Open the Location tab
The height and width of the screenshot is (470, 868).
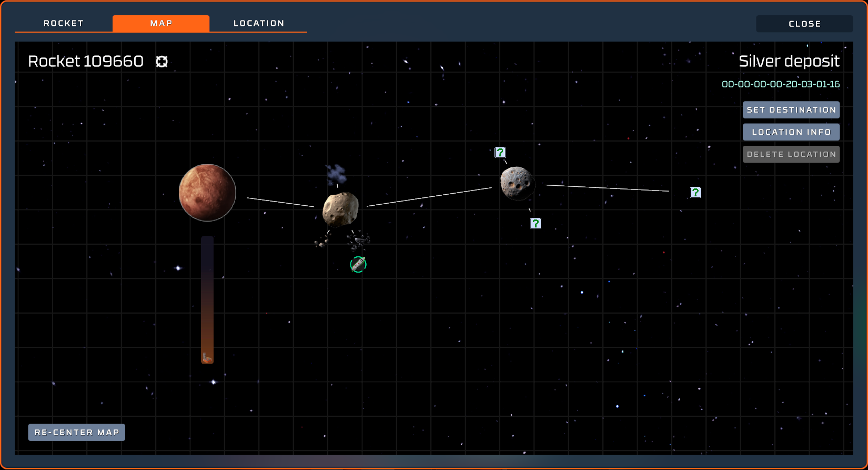(258, 23)
